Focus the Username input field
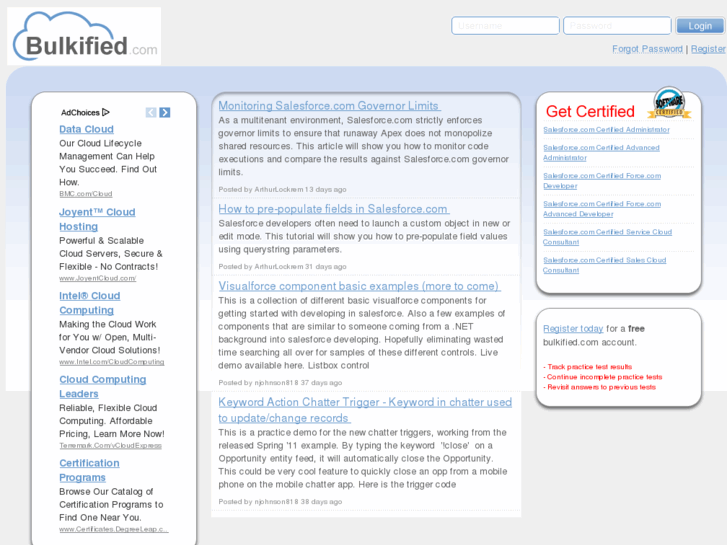 coord(505,26)
